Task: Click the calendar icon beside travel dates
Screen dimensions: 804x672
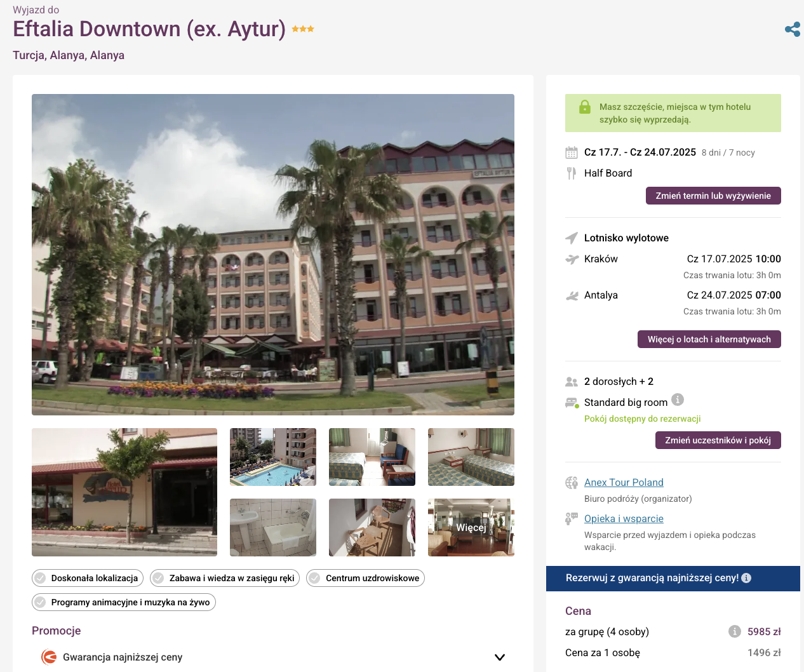Action: tap(572, 152)
